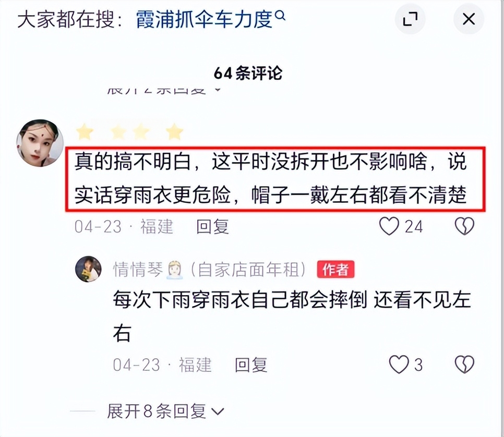Screen dimensions: 504x437
Task: Close the comments panel
Action: 469,19
